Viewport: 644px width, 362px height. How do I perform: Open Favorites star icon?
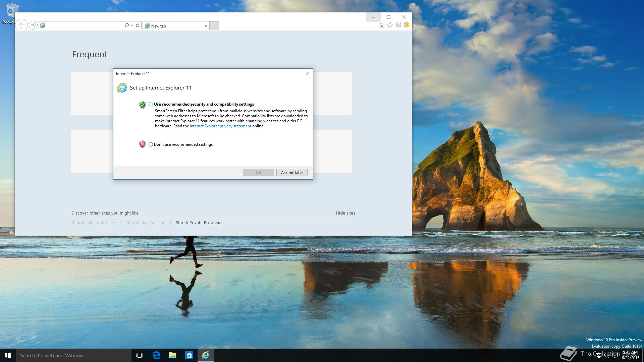(x=390, y=25)
